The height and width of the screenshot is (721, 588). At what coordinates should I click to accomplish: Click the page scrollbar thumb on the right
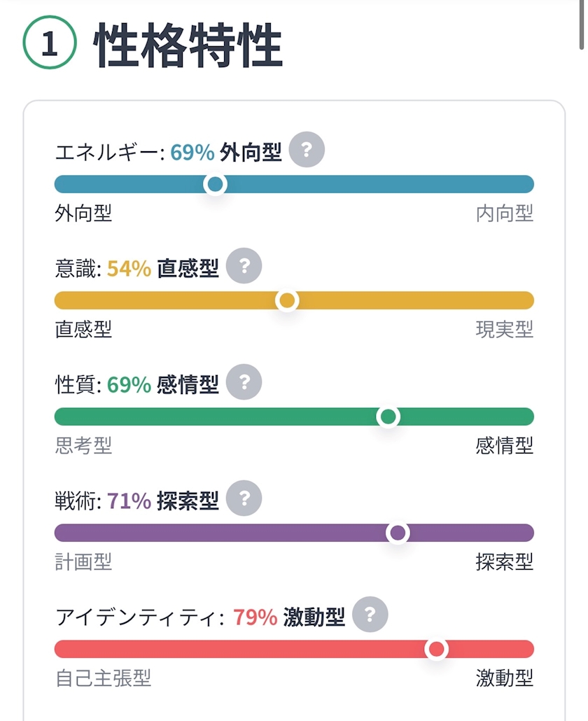click(582, 24)
